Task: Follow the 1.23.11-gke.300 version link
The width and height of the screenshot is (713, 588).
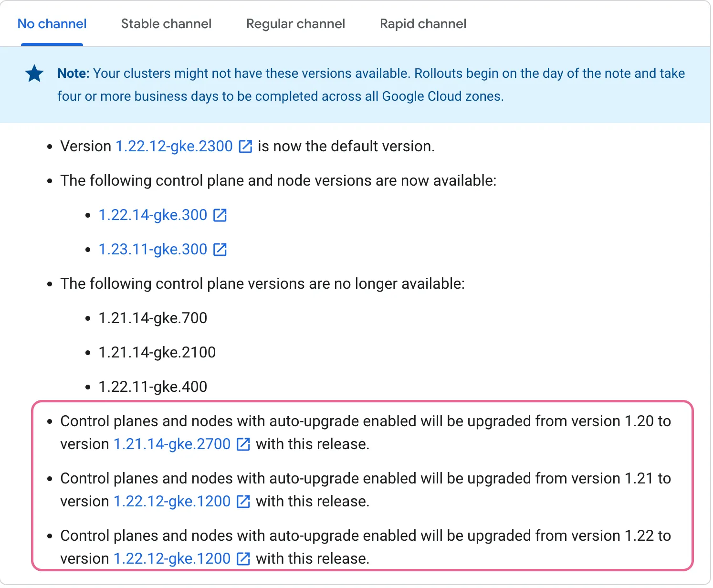Action: click(x=153, y=250)
